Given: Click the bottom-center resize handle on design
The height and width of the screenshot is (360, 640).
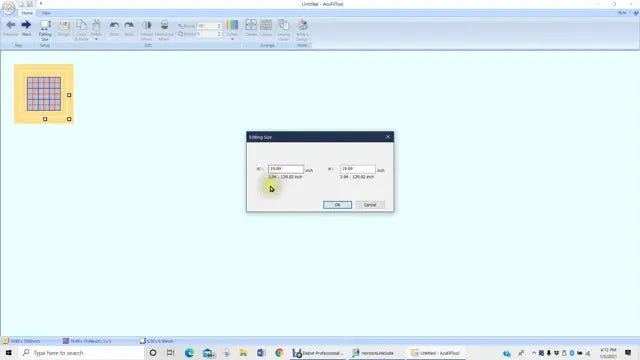Looking at the screenshot, I should (x=45, y=119).
